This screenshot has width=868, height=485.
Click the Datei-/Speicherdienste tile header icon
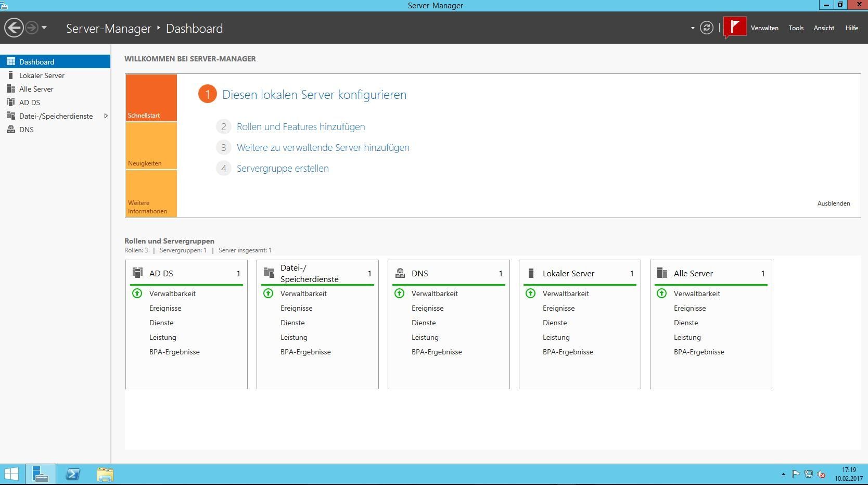tap(269, 273)
